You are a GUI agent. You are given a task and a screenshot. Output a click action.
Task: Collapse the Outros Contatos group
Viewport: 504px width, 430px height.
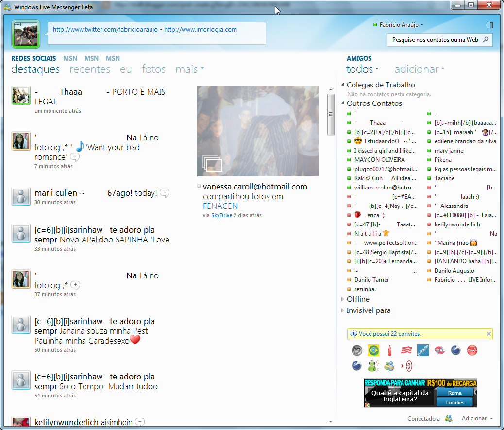coord(343,103)
